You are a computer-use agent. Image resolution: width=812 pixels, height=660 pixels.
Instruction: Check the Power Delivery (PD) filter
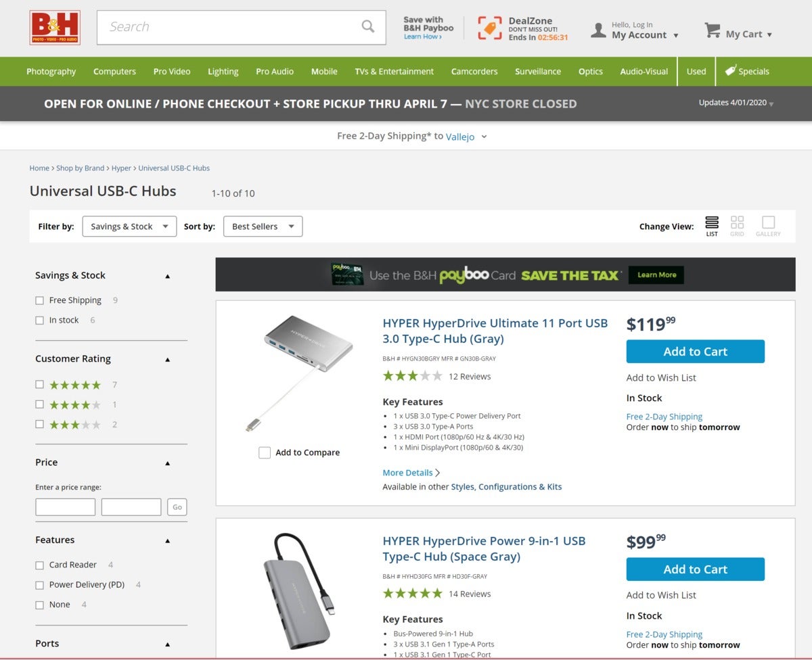point(39,585)
